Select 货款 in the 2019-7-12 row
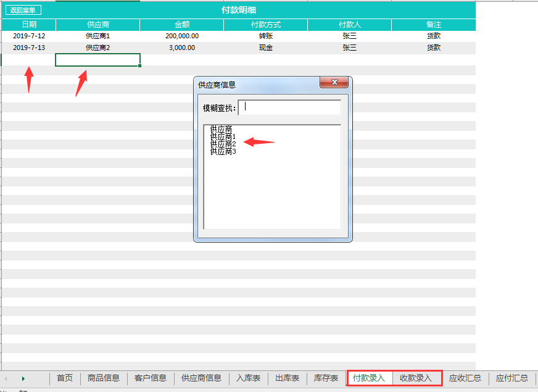 (x=433, y=36)
